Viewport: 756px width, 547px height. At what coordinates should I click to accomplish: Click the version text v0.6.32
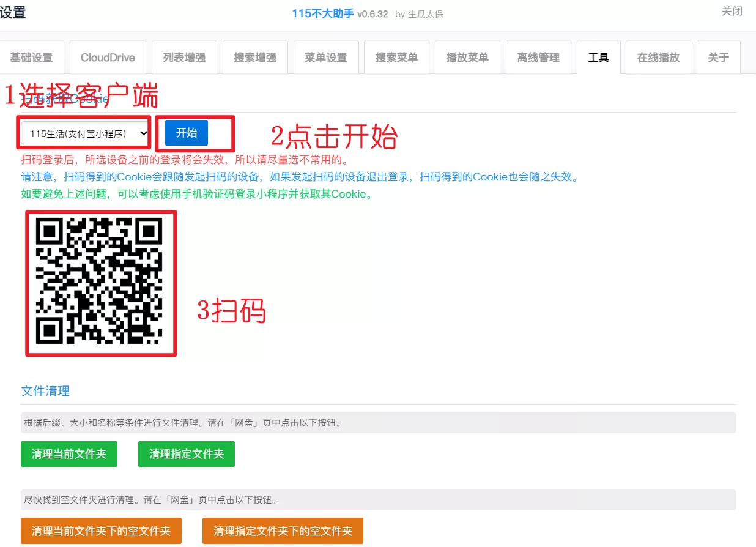click(372, 14)
